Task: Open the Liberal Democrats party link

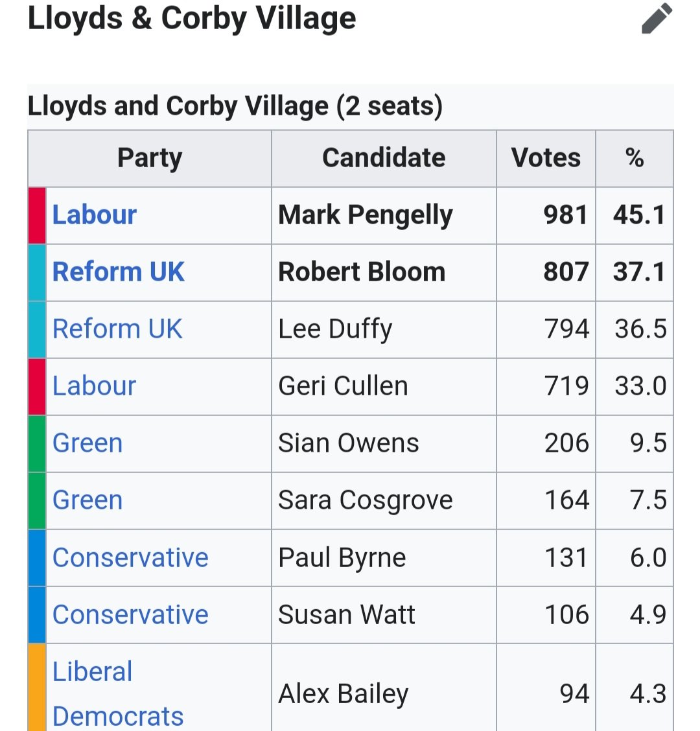Action: click(x=117, y=693)
